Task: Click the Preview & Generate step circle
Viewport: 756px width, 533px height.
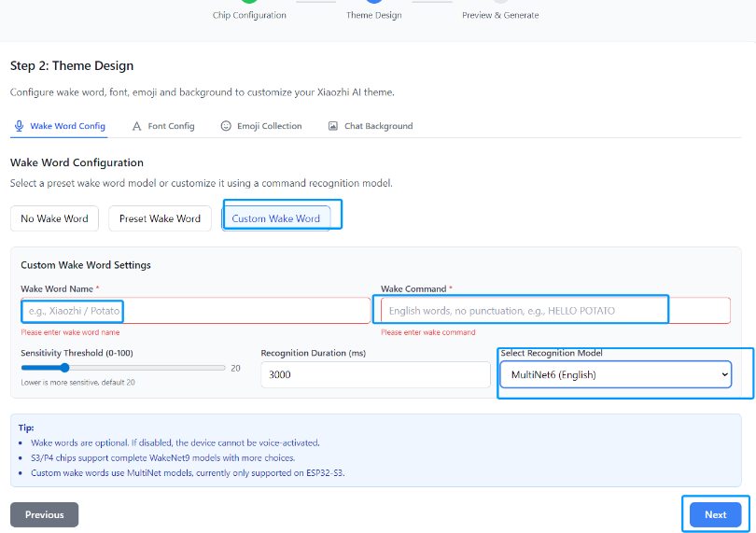Action: (x=499, y=2)
